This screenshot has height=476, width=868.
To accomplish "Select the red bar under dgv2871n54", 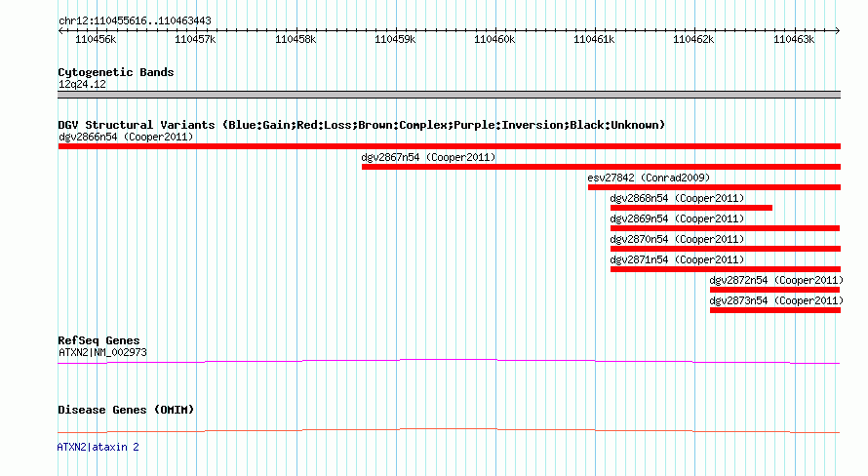I will 726,269.
